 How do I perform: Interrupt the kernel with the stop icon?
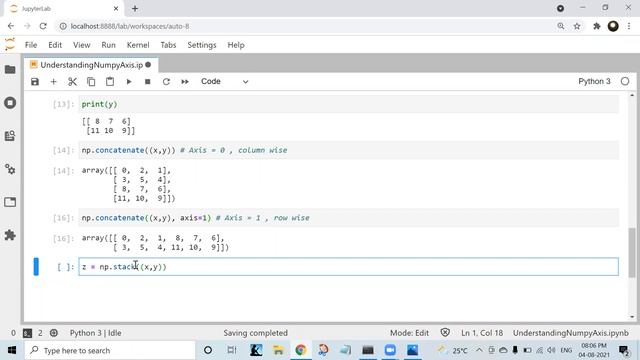[147, 82]
